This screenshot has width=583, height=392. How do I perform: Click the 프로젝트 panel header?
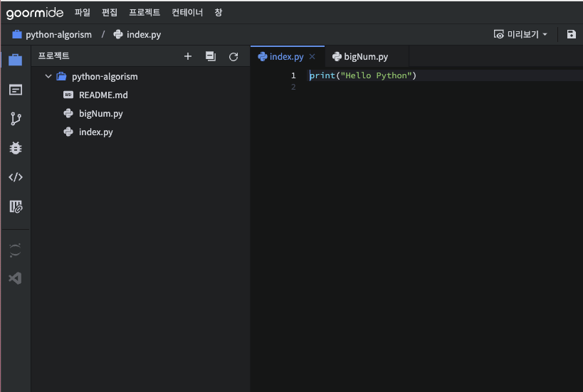pyautogui.click(x=53, y=55)
